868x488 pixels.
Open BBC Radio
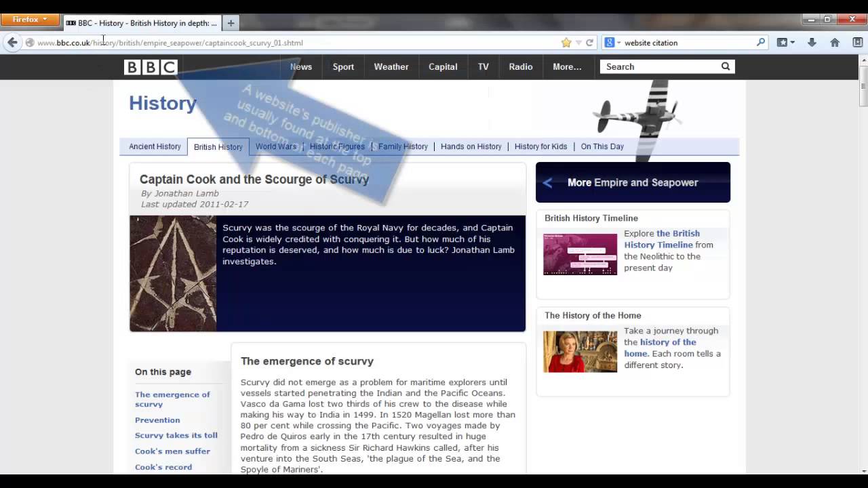521,67
